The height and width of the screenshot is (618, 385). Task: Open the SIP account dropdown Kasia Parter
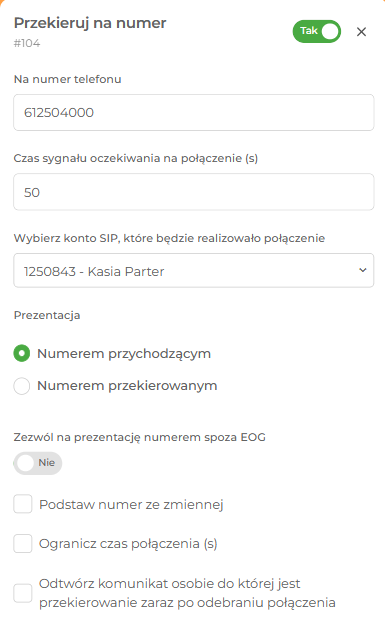(193, 271)
